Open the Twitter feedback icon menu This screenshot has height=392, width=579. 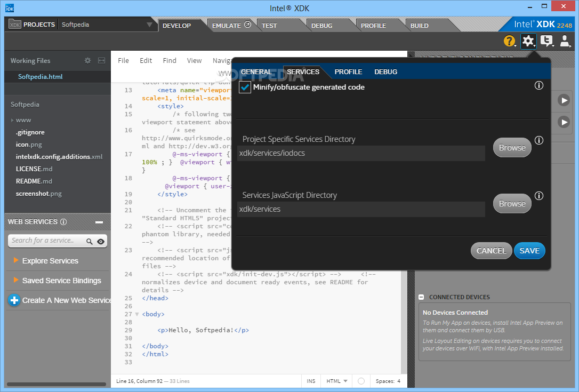pos(546,41)
